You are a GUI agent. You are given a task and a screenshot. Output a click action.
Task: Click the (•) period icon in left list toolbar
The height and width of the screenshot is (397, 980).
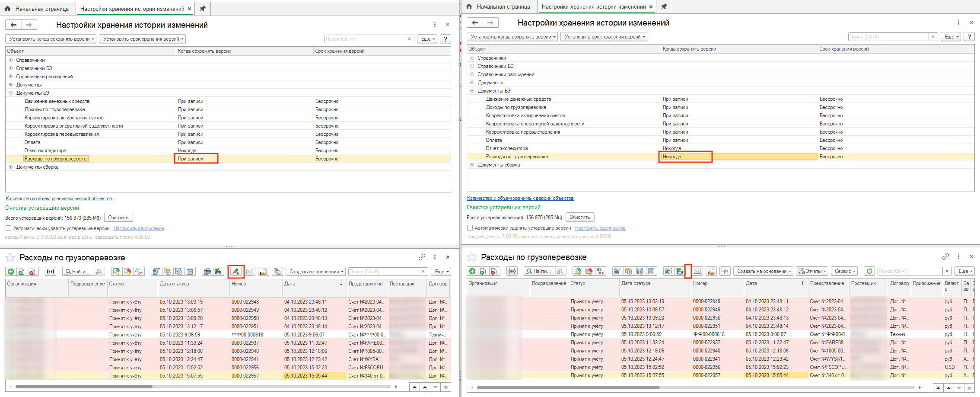[x=51, y=272]
